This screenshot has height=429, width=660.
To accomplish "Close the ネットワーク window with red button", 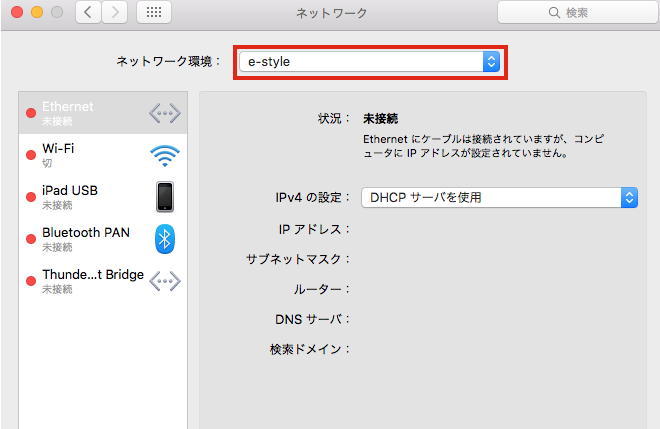I will pyautogui.click(x=17, y=12).
